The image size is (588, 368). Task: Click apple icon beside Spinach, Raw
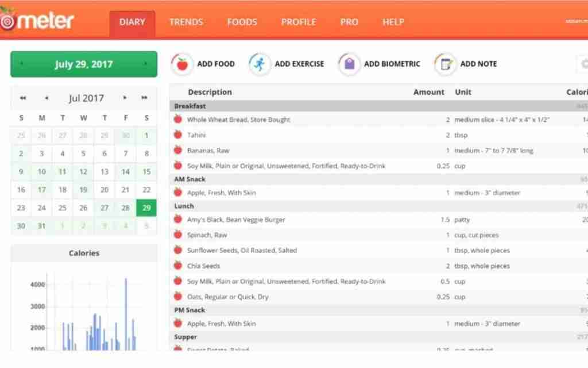[x=178, y=235]
